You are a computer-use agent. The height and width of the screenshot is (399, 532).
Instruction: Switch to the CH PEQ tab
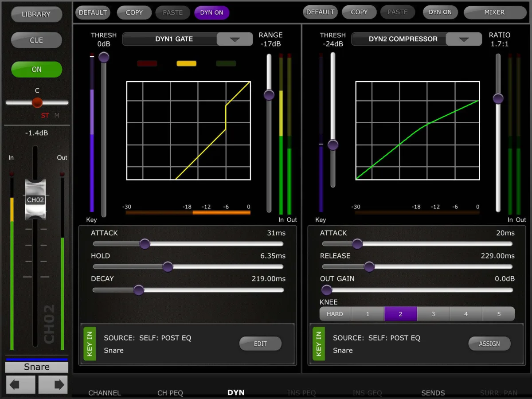click(170, 393)
